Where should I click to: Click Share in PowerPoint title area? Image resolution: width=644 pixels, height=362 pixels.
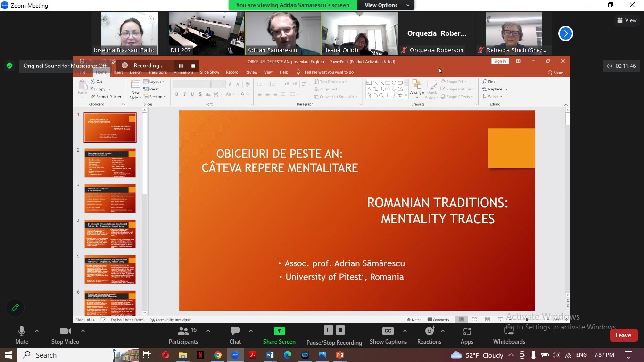555,73
